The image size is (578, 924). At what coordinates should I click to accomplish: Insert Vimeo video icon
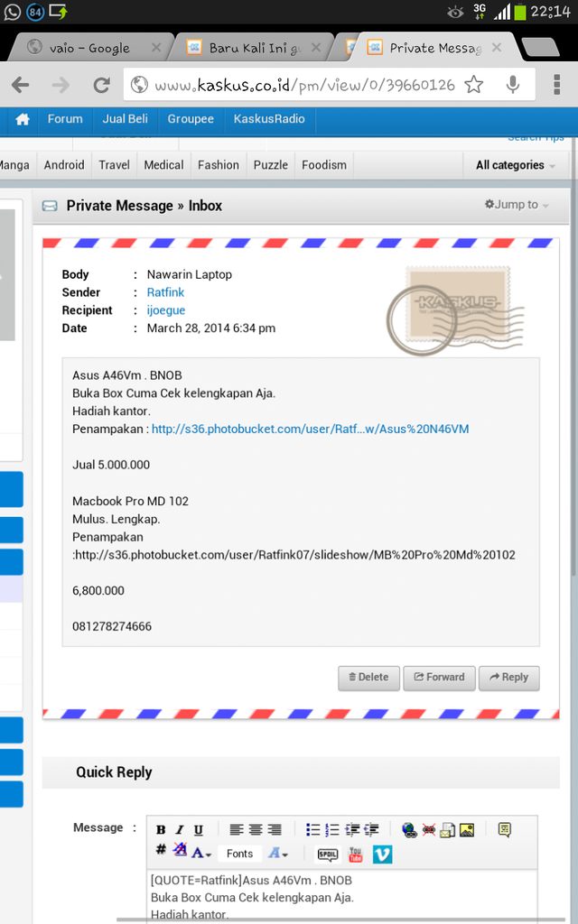coord(382,854)
